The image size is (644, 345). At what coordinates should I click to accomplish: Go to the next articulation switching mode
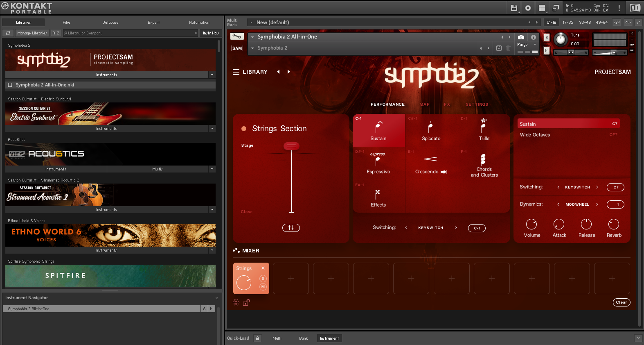456,228
